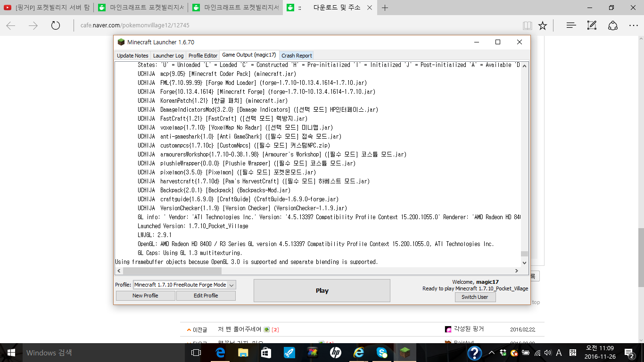This screenshot has height=362, width=644.
Task: Click the Play button in the launcher
Action: pos(322,290)
